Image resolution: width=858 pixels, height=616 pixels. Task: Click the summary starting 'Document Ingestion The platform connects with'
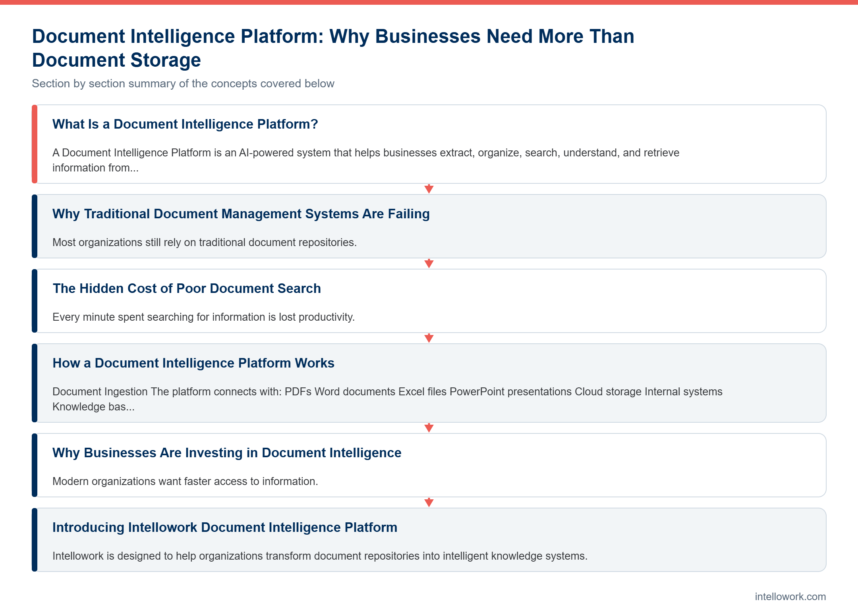tap(387, 399)
